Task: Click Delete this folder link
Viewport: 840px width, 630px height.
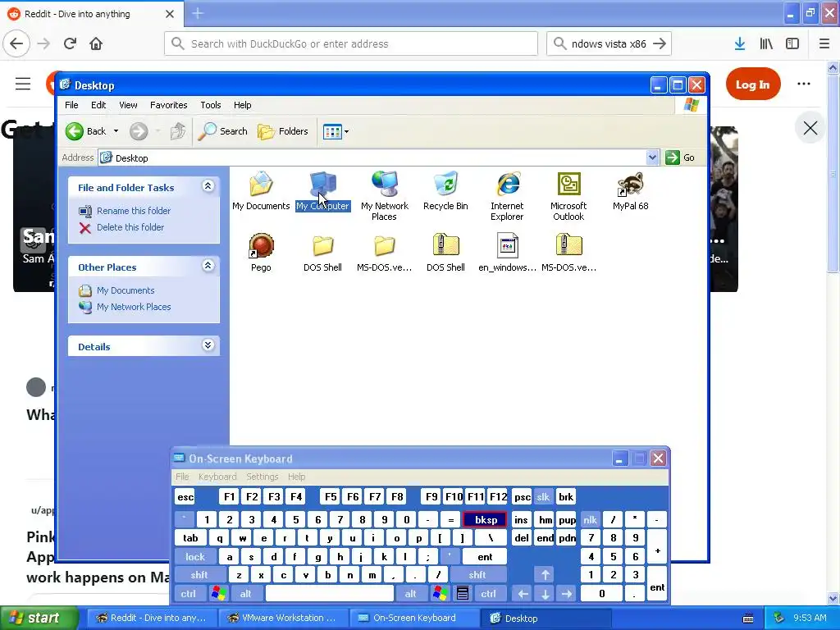Action: tap(130, 227)
